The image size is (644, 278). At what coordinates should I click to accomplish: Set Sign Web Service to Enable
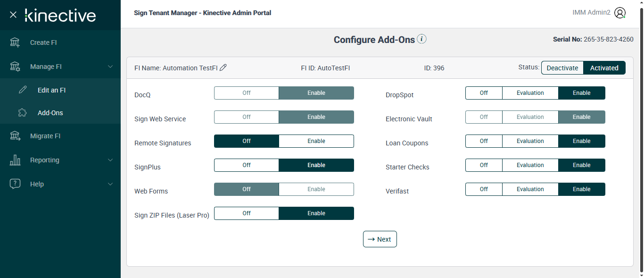[x=316, y=117]
